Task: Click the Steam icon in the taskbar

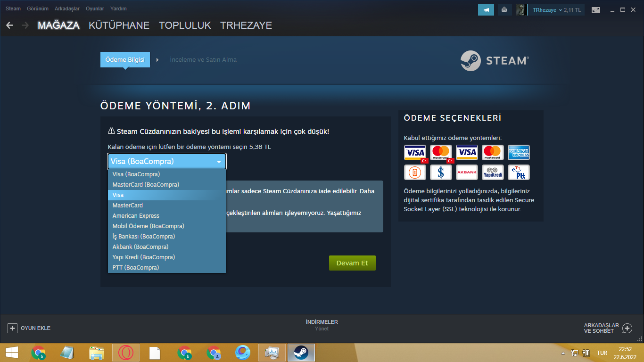Action: click(x=301, y=353)
